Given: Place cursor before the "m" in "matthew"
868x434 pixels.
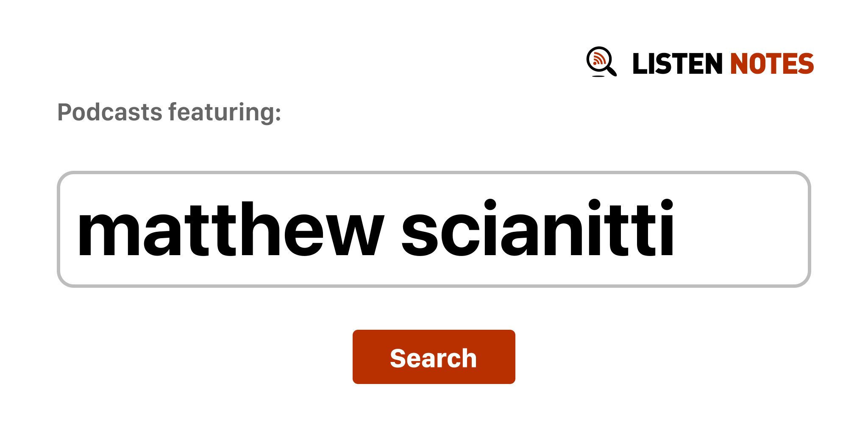Looking at the screenshot, I should coord(77,229).
